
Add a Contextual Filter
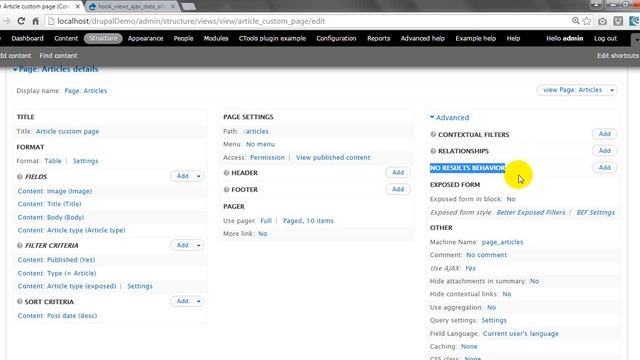(604, 134)
